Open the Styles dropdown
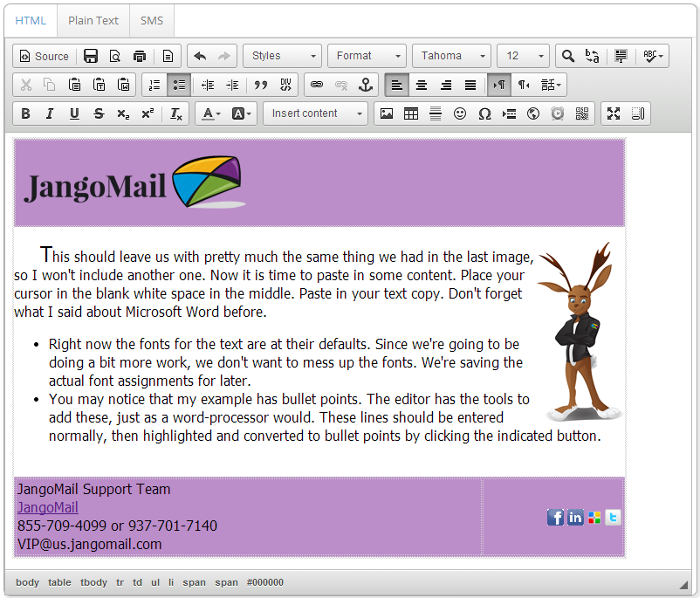This screenshot has height=598, width=700. point(282,56)
